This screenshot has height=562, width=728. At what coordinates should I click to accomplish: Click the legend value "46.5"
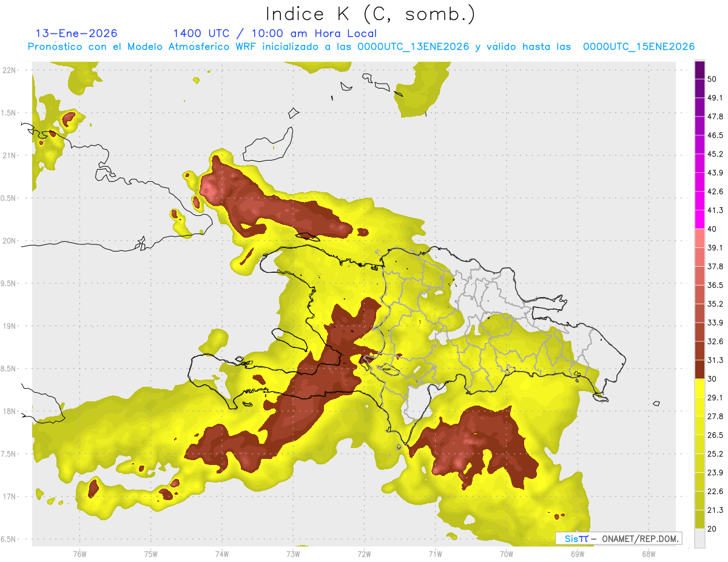[x=715, y=135]
